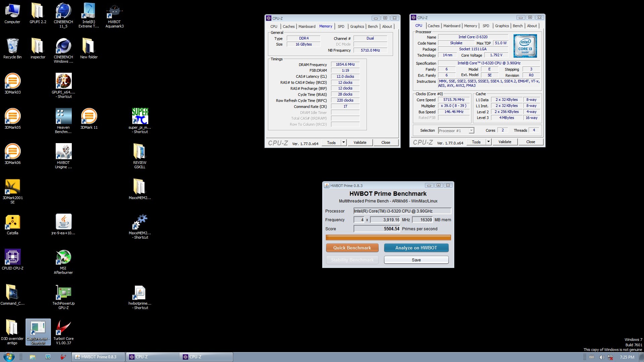644x362 pixels.
Task: Switch to Mainboard tab in memory CPU-Z window
Action: (307, 26)
